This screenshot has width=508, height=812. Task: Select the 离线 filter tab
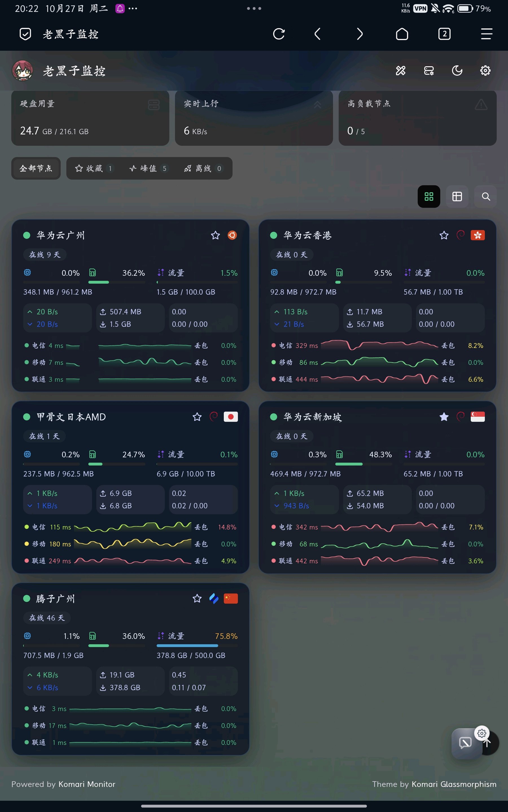pyautogui.click(x=203, y=168)
